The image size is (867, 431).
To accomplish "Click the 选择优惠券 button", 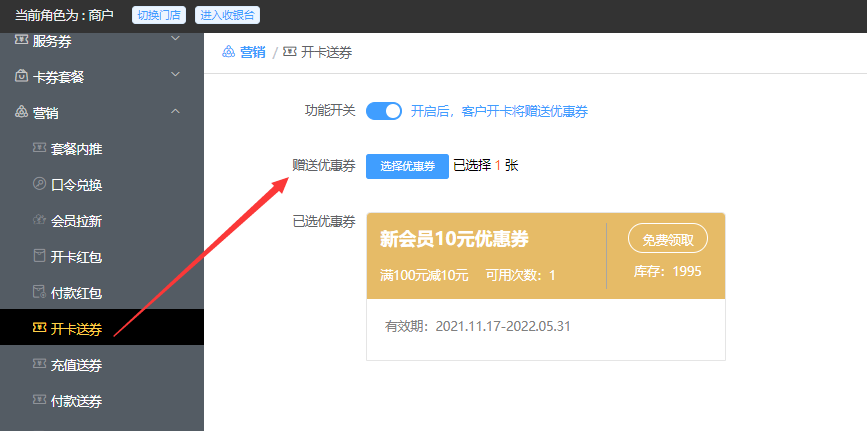I will pyautogui.click(x=408, y=166).
